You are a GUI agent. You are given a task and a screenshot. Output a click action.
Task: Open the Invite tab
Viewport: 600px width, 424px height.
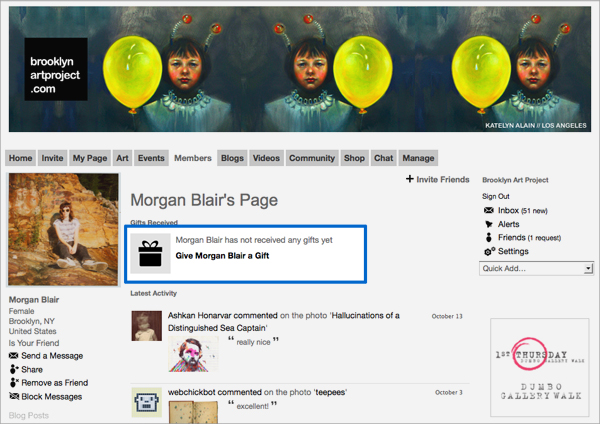pyautogui.click(x=52, y=158)
